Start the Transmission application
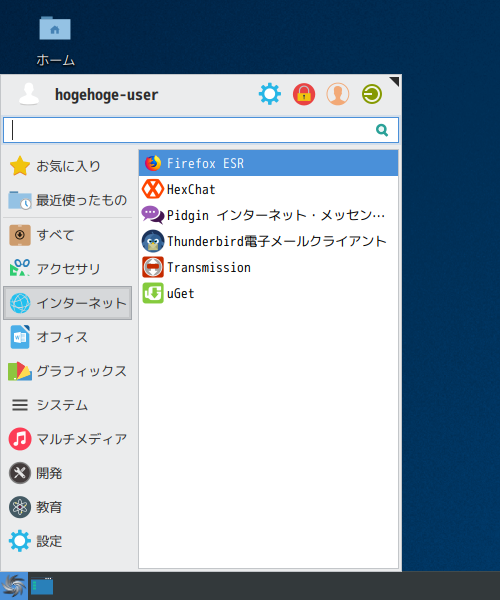This screenshot has width=500, height=600. pyautogui.click(x=268, y=267)
